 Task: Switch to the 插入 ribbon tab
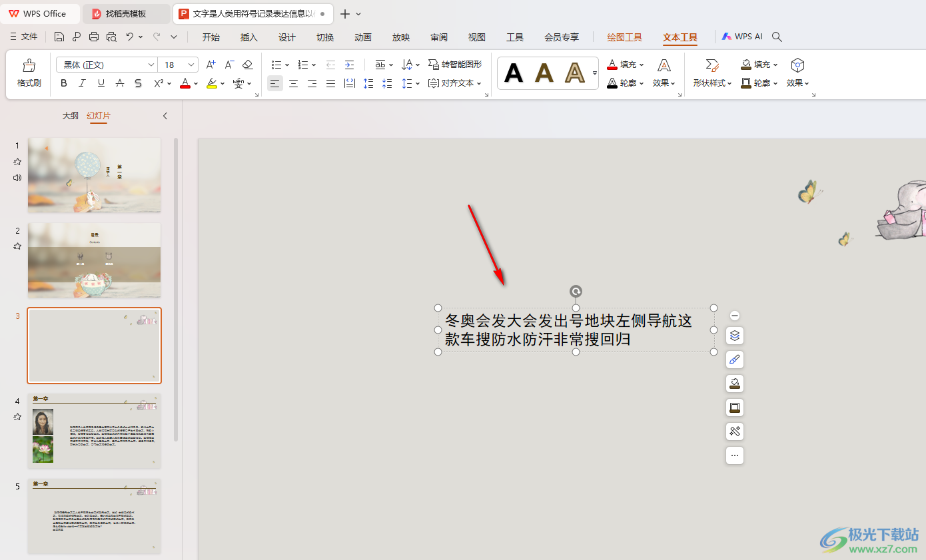248,37
